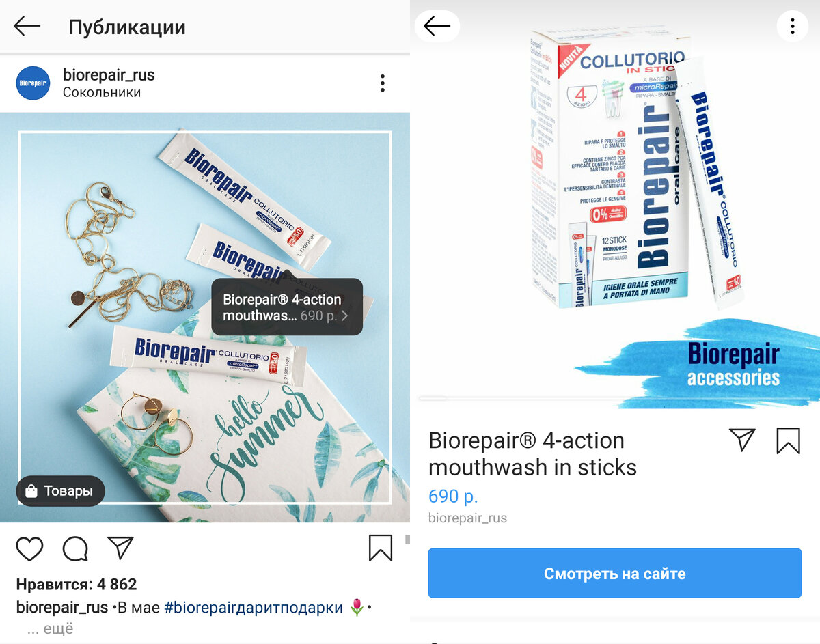Like the post with the heart icon
This screenshot has width=820, height=644.
tap(29, 548)
